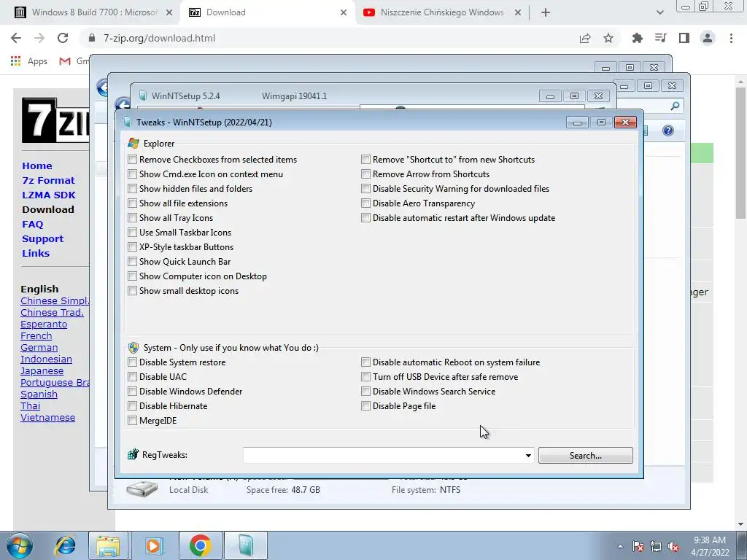Check Show hidden files and folders
The height and width of the screenshot is (560, 747).
pos(133,189)
